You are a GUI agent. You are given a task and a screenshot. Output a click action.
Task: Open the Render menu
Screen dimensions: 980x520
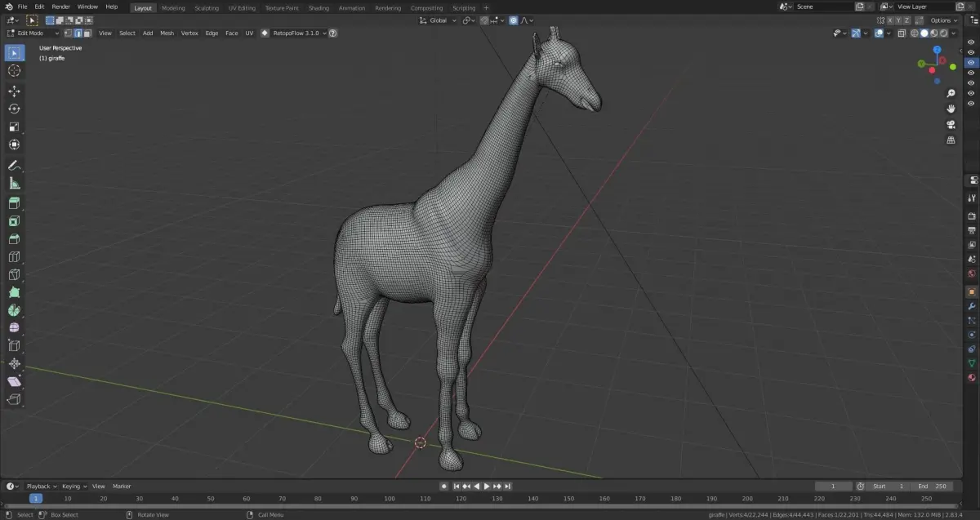pyautogui.click(x=60, y=7)
